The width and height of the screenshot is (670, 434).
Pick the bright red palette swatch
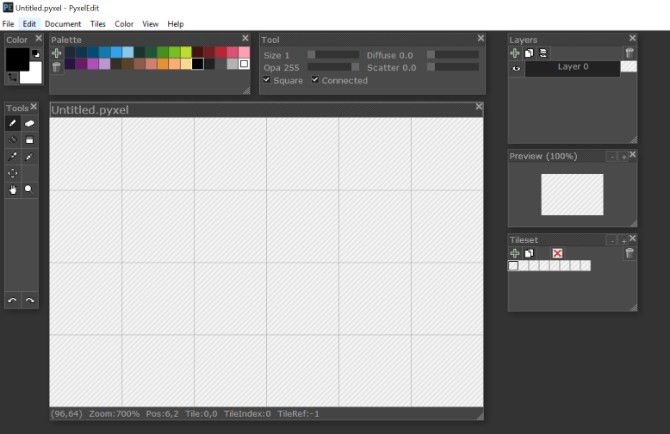coord(221,53)
